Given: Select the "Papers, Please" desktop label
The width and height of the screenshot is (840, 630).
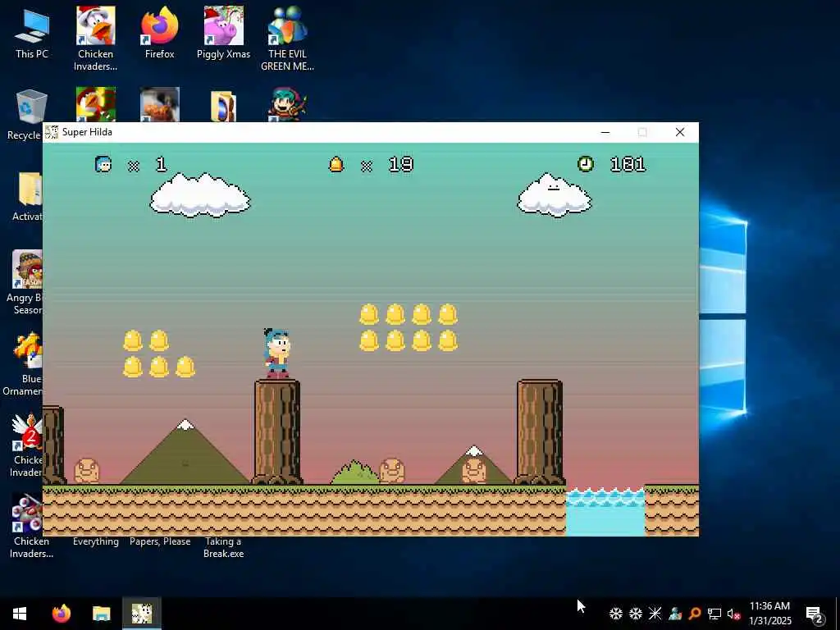Looking at the screenshot, I should point(160,541).
